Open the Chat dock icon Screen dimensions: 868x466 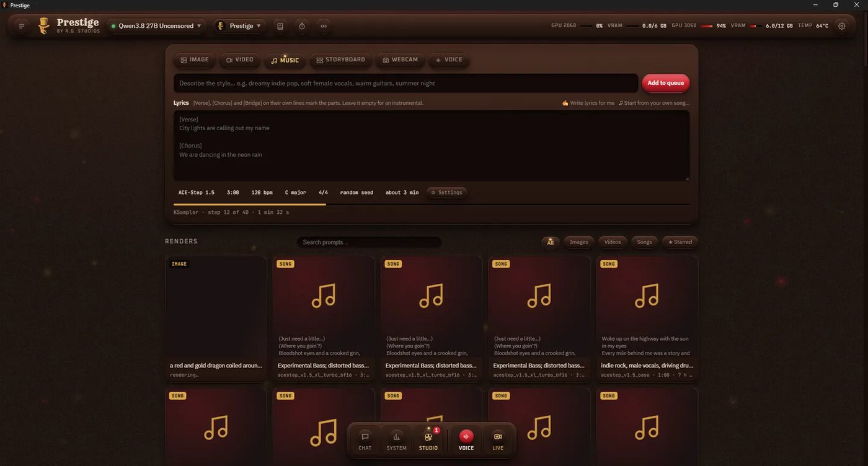tap(365, 440)
